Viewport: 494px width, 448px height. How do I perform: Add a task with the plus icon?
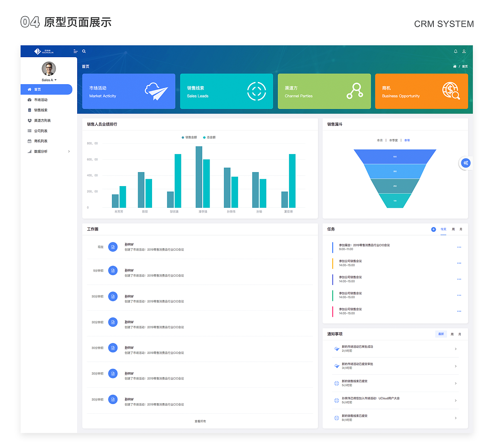[433, 229]
